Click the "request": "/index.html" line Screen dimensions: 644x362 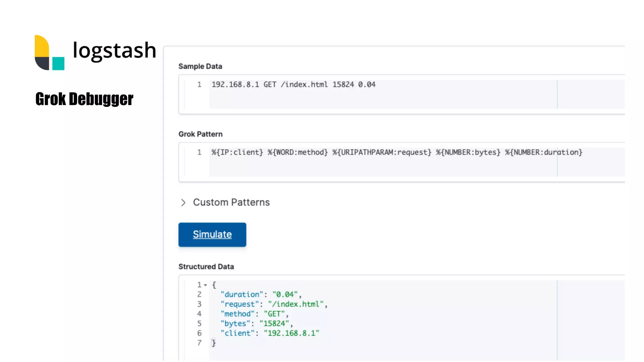click(274, 304)
